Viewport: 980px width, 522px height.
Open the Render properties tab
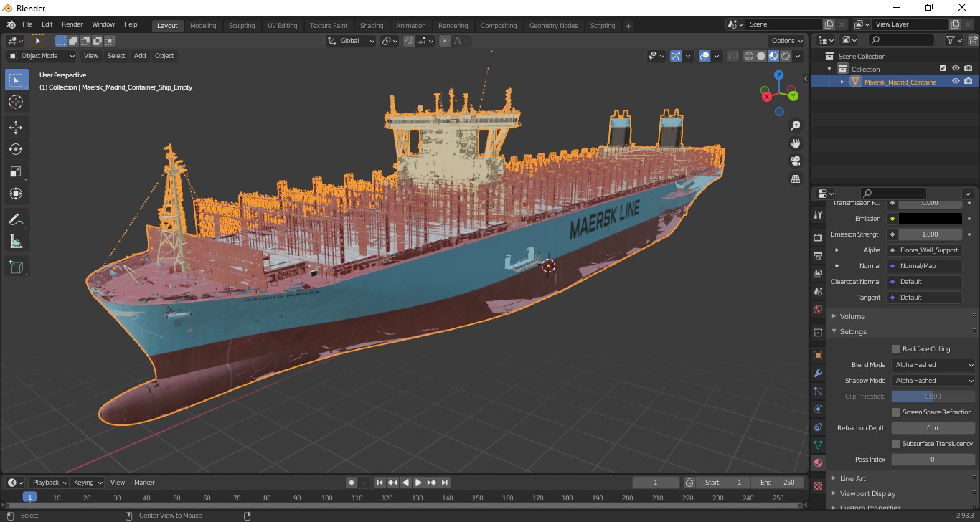818,237
